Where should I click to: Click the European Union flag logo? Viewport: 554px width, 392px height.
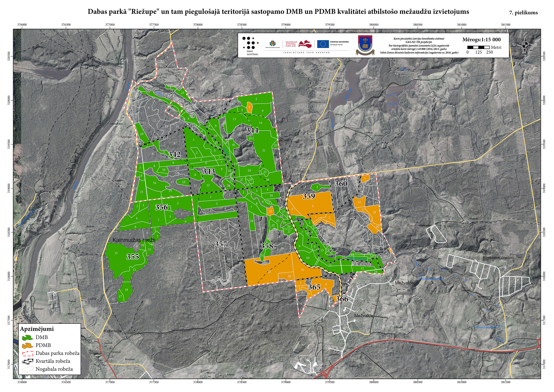323,44
